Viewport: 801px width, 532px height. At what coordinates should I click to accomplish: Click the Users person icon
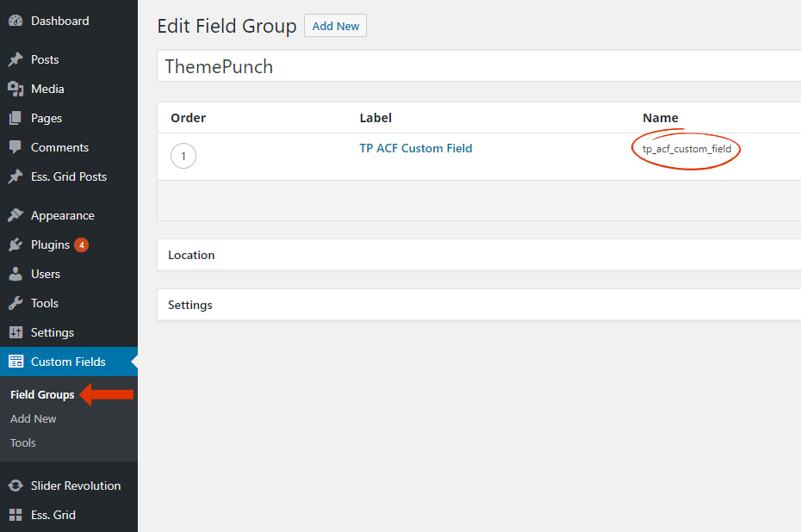pyautogui.click(x=16, y=274)
